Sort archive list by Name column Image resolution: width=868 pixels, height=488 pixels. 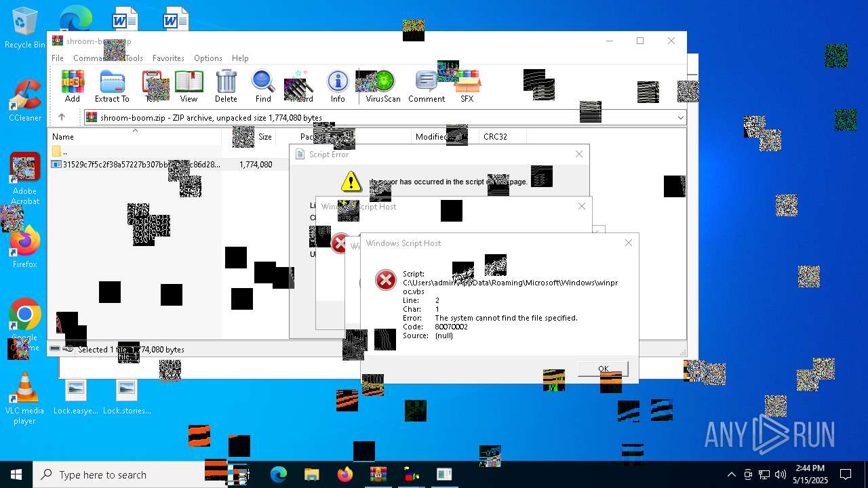coord(134,137)
